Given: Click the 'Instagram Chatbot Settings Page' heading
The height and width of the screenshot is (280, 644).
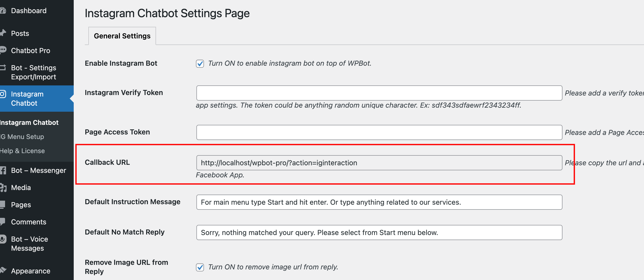Looking at the screenshot, I should [167, 13].
